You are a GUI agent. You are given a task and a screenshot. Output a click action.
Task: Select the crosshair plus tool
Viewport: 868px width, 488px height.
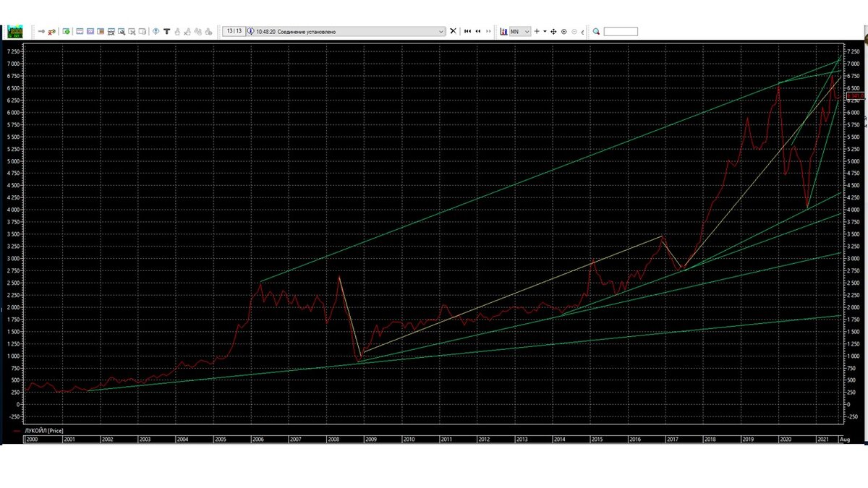[537, 31]
